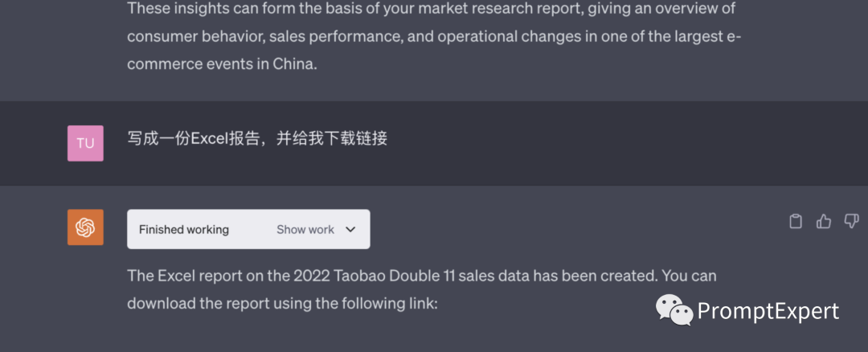Click the PromptExpert watermark text
Image resolution: width=868 pixels, height=352 pixels.
point(768,311)
